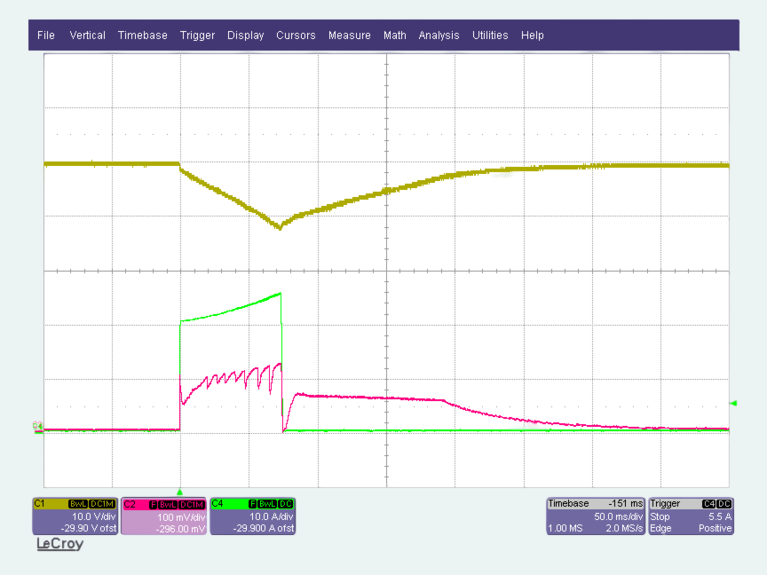Open the Trigger descriptor box
This screenshot has width=767, height=575.
[x=691, y=516]
